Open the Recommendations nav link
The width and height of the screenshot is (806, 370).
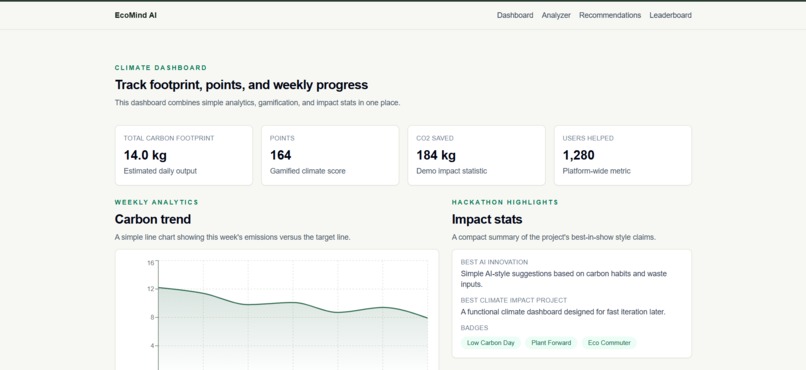coord(610,15)
